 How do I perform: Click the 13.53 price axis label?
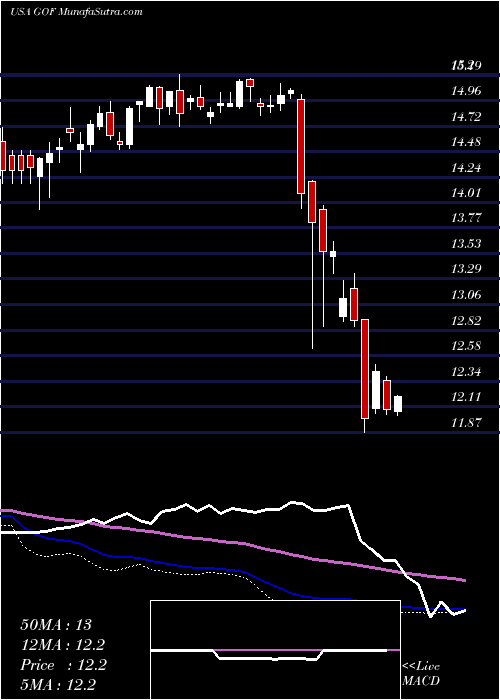tap(466, 244)
